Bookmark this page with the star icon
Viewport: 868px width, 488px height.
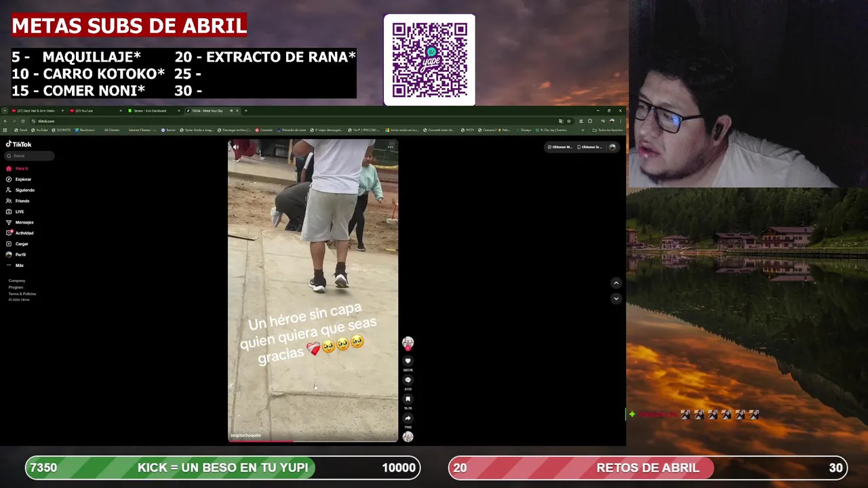coord(568,121)
